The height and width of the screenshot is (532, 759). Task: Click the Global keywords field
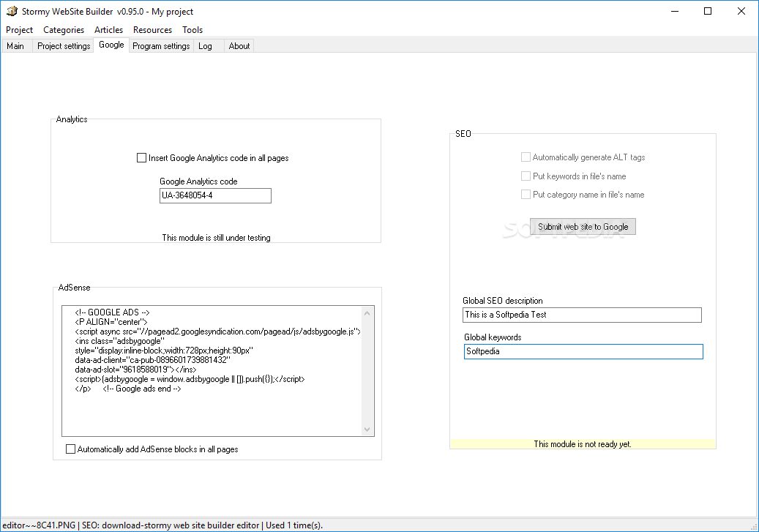click(x=583, y=351)
